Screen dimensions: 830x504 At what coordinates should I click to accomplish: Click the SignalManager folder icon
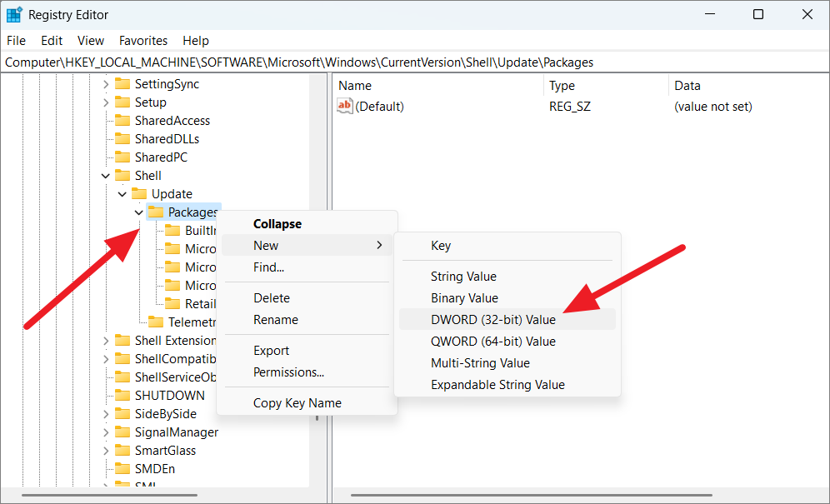pyautogui.click(x=122, y=432)
